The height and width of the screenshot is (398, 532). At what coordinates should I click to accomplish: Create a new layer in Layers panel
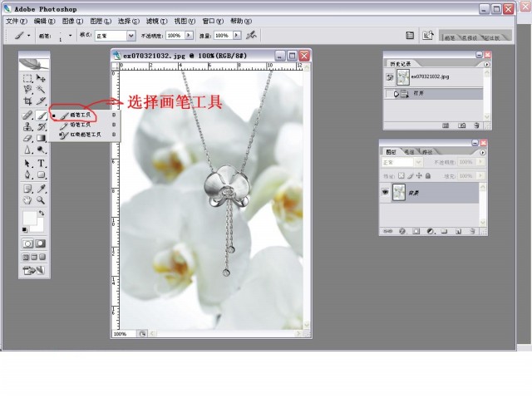click(458, 231)
